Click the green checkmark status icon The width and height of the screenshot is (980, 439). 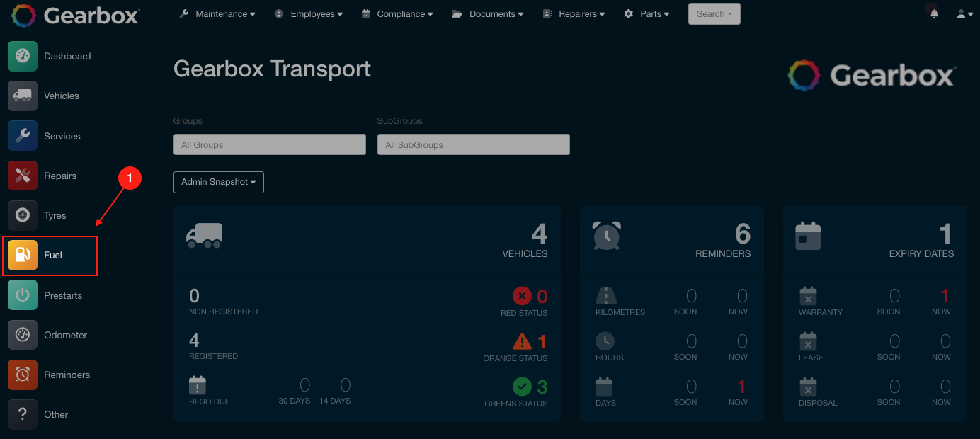point(522,387)
